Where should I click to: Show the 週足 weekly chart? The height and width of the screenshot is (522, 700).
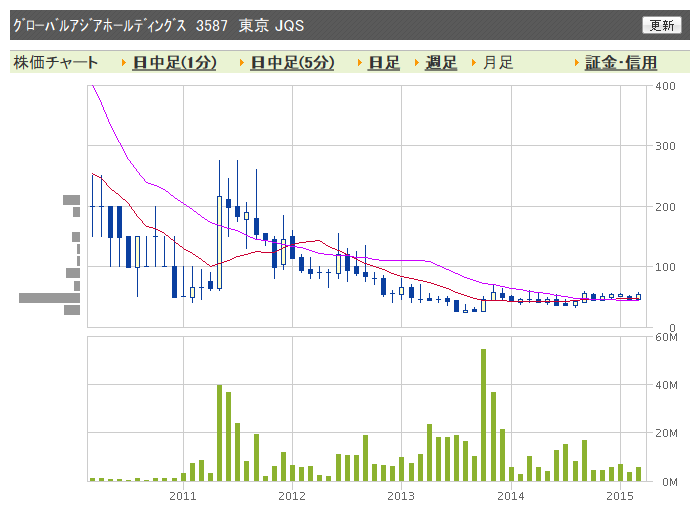coord(441,63)
